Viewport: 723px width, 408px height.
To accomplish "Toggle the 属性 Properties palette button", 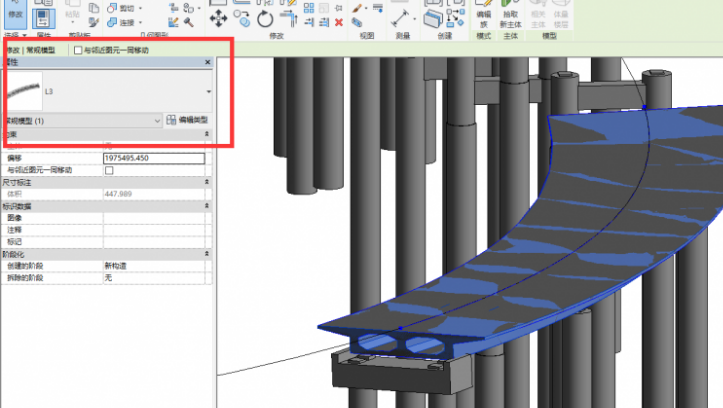I will [x=44, y=18].
